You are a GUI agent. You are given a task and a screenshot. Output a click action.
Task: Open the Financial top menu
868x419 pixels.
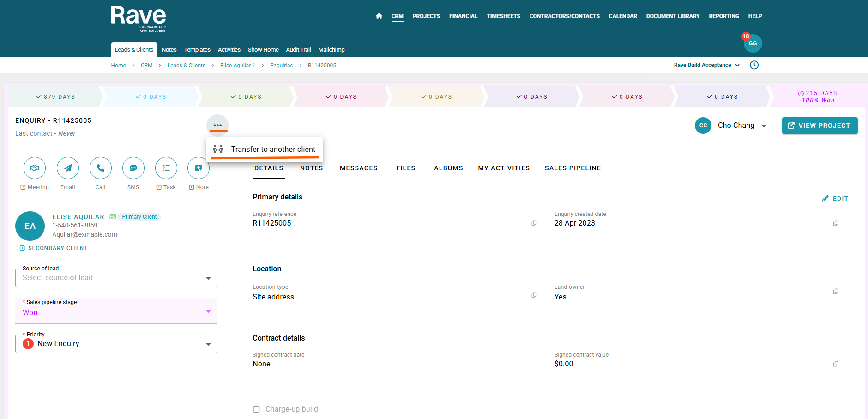pyautogui.click(x=464, y=16)
